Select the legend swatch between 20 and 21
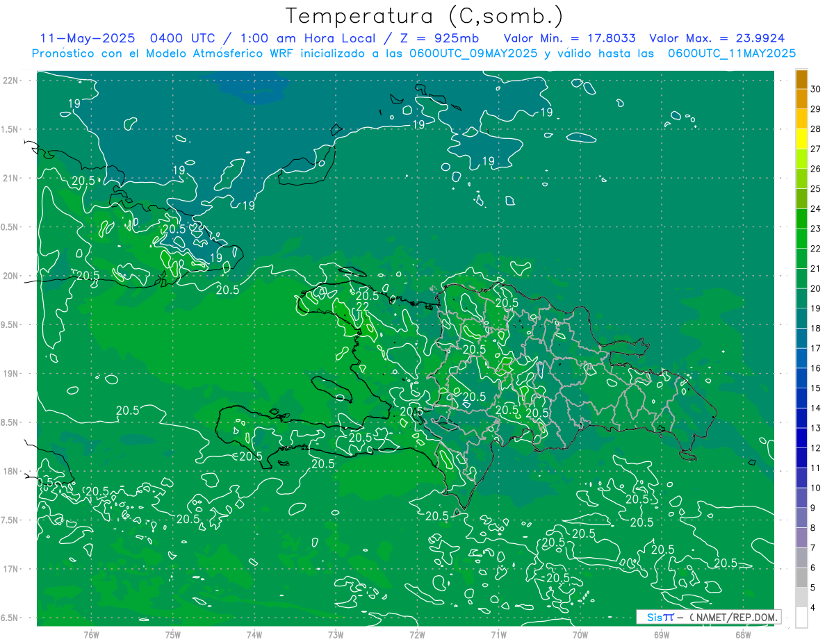834x644 pixels. [801, 279]
